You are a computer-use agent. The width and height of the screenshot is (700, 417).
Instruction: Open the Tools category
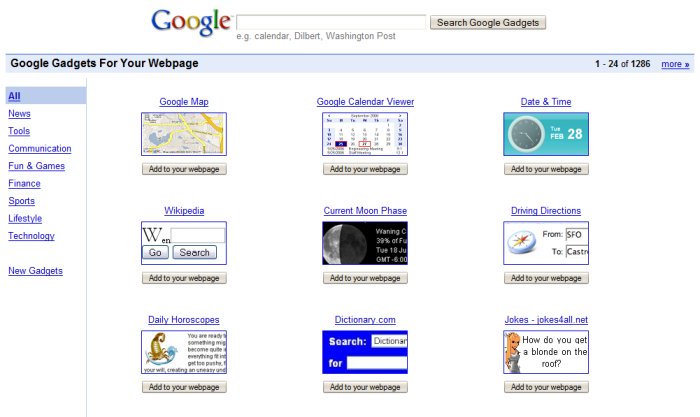(x=19, y=131)
